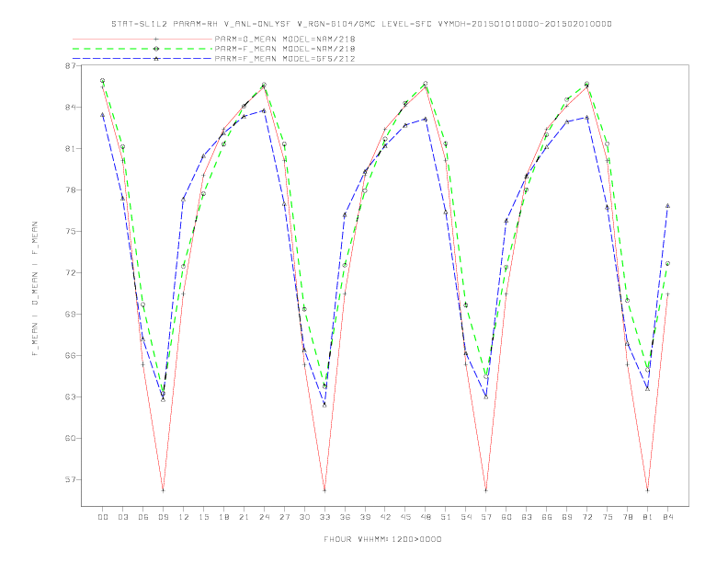728x563 pixels.
Task: Click red line minimum marker at hour 09
Action: (x=163, y=490)
